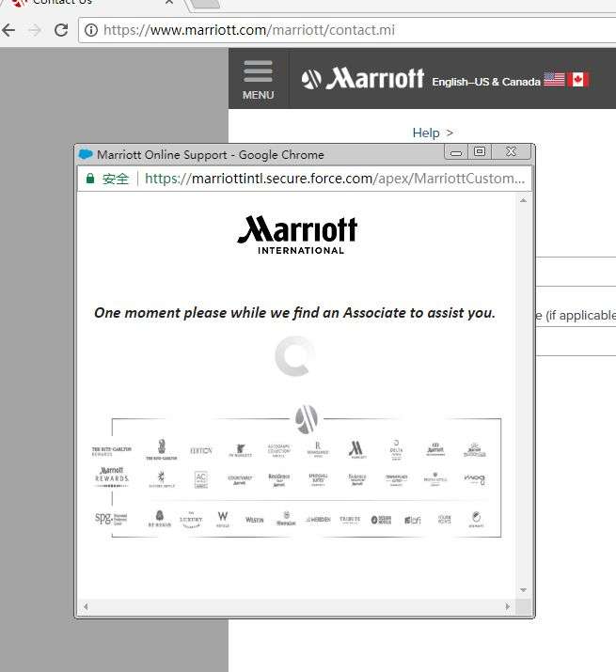The image size is (616, 672).
Task: Click the Salesforce cloud icon in the popup title bar
Action: 86,154
